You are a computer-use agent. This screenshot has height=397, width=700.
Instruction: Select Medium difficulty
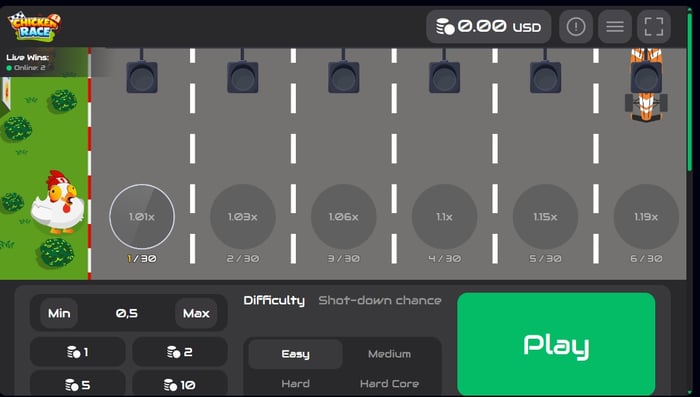pos(389,354)
